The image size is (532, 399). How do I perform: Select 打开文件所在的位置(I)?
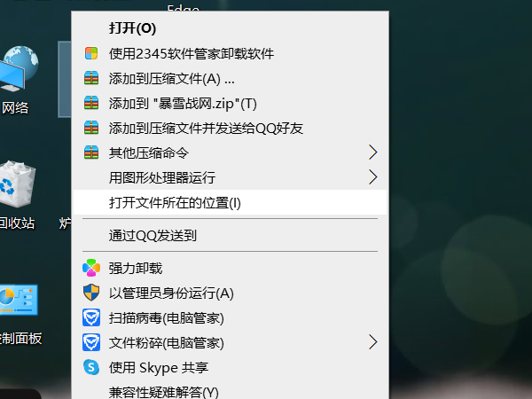(x=230, y=202)
